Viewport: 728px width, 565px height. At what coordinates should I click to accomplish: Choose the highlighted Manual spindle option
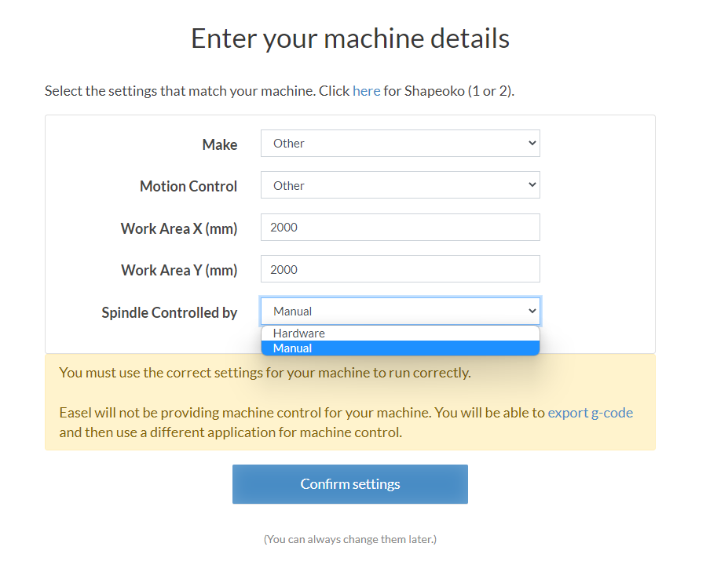[293, 348]
